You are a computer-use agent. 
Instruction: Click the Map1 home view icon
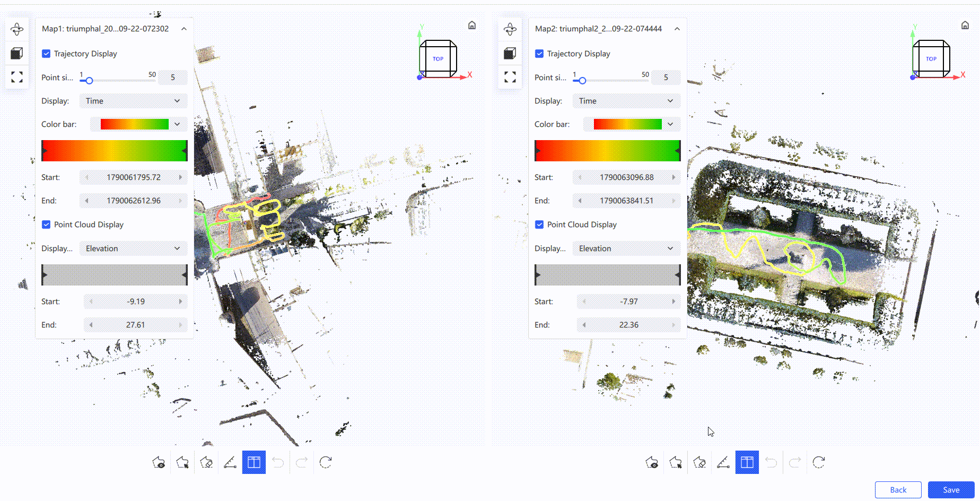(x=472, y=25)
